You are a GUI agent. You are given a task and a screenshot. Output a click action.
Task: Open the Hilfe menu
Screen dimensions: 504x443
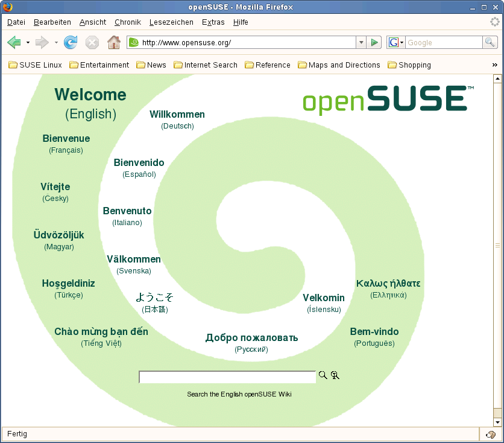pyautogui.click(x=241, y=22)
